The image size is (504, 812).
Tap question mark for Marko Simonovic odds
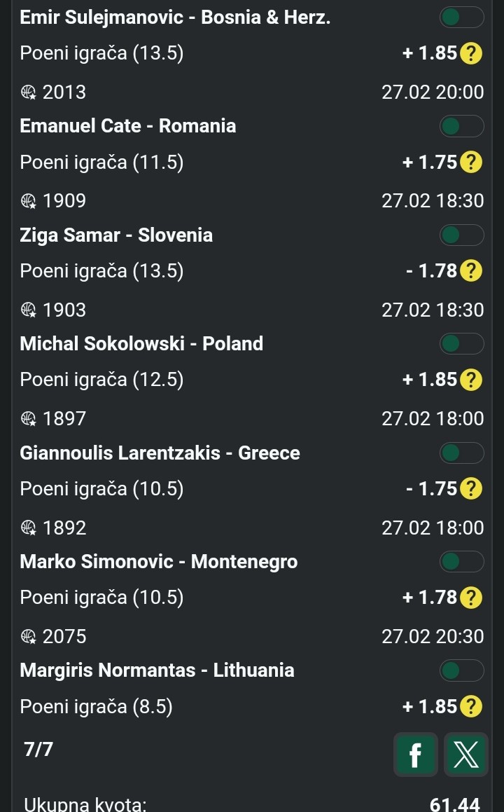pos(472,598)
